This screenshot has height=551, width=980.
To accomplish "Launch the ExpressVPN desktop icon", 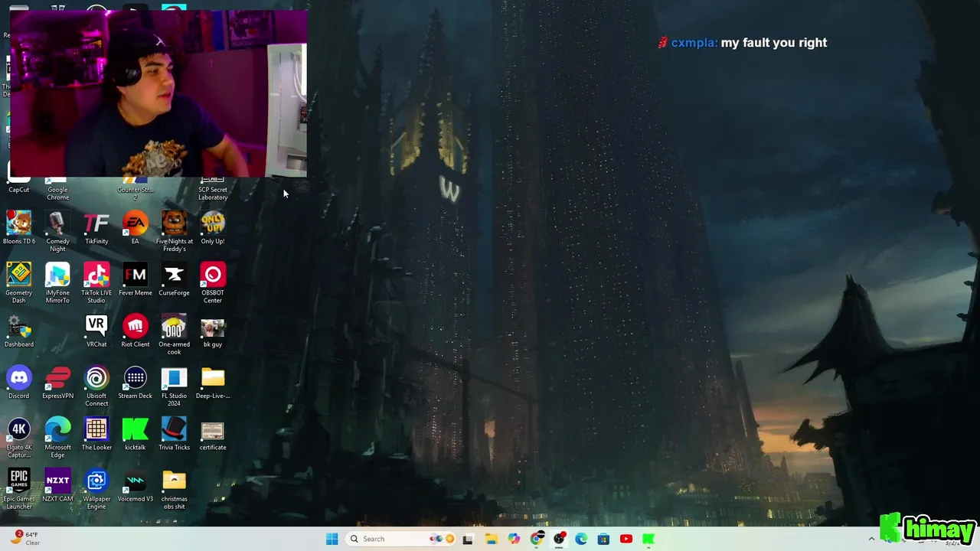I will [57, 383].
